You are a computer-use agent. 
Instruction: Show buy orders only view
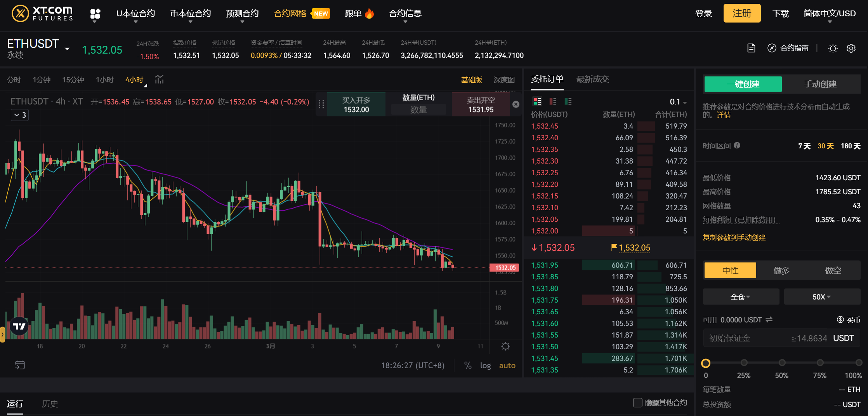(x=568, y=101)
